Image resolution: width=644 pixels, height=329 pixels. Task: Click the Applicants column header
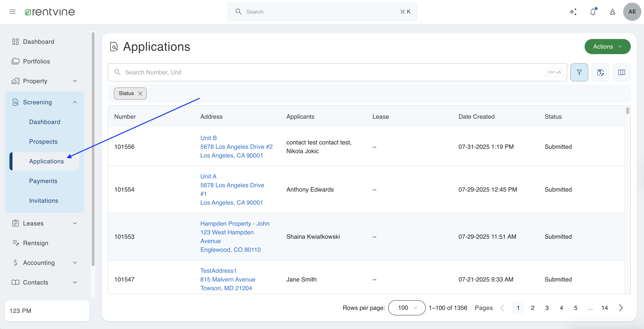coord(300,117)
